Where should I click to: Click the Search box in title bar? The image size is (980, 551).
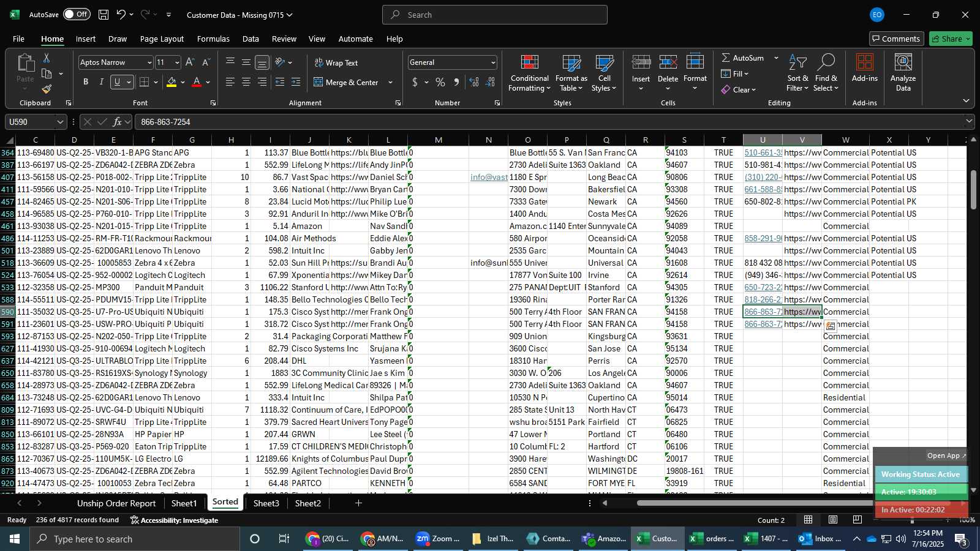pos(495,15)
